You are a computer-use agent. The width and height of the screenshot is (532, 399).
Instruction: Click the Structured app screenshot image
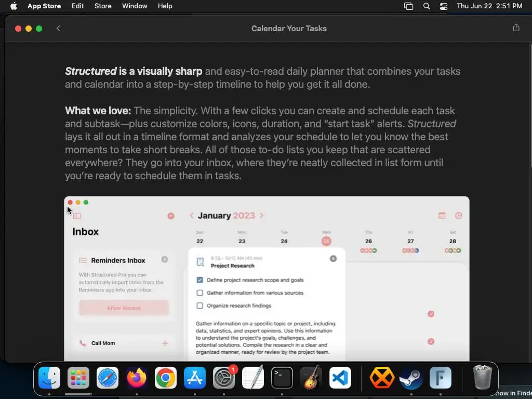(x=267, y=278)
